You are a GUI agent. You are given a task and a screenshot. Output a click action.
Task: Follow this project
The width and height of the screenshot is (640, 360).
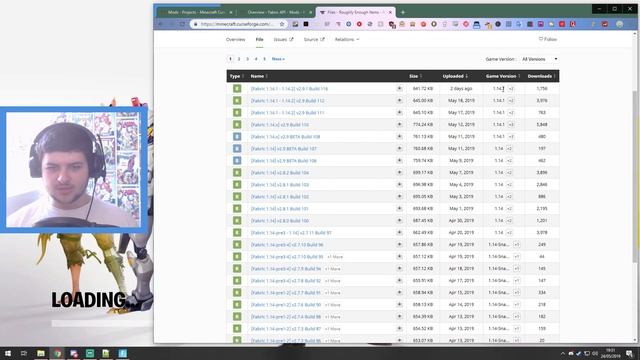pos(548,39)
